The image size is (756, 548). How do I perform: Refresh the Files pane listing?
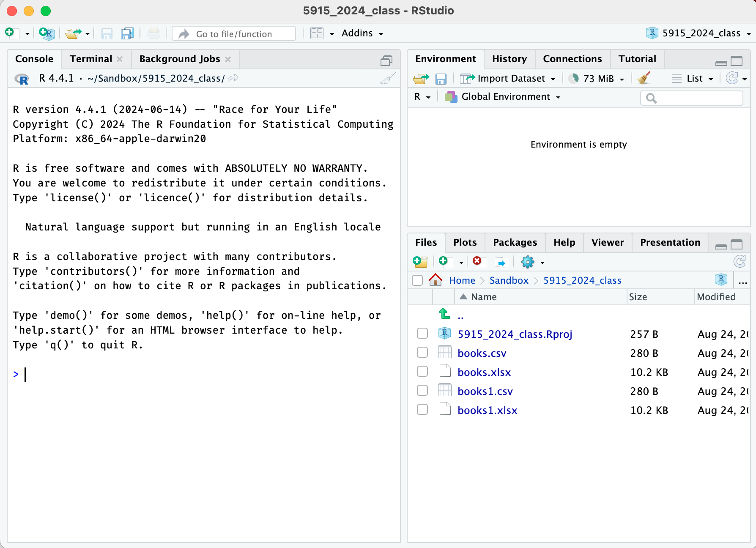point(740,262)
